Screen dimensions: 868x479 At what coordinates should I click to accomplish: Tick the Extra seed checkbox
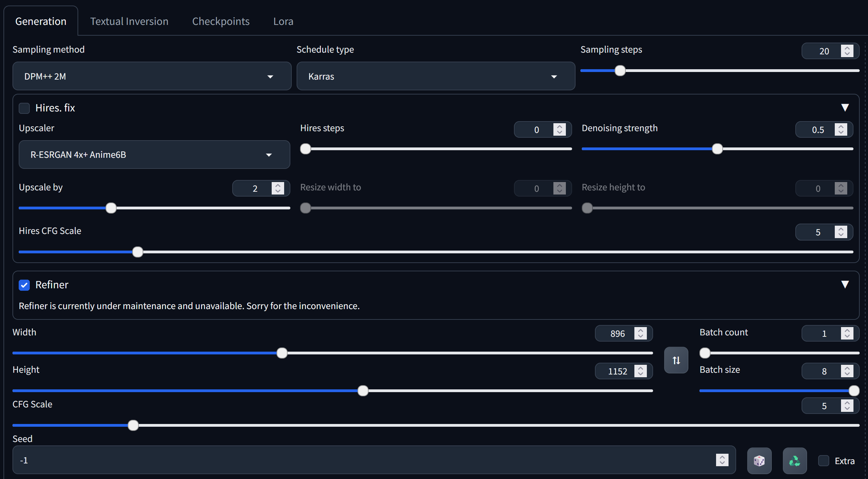pyautogui.click(x=823, y=461)
